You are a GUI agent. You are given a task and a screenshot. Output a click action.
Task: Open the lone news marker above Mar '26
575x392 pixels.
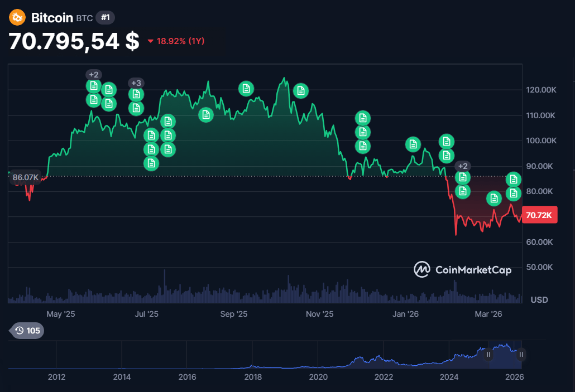click(x=494, y=199)
